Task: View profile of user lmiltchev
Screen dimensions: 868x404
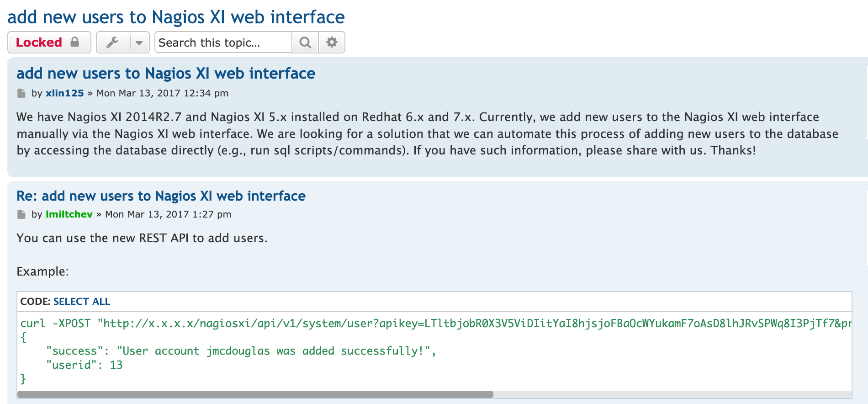Action: pyautogui.click(x=69, y=214)
